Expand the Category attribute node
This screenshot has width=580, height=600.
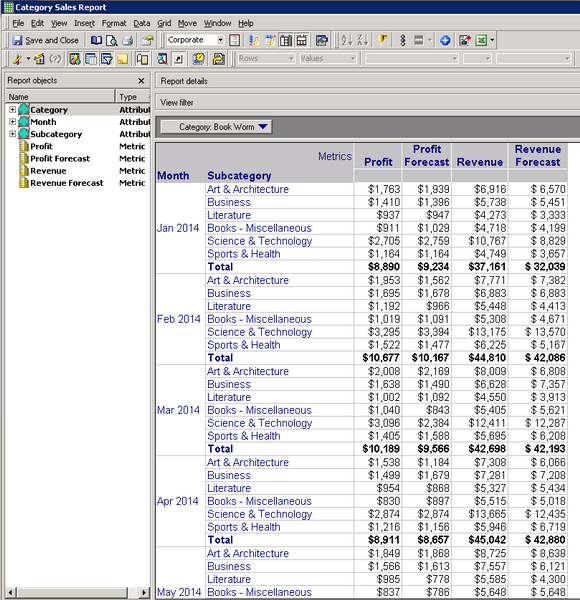(12, 109)
